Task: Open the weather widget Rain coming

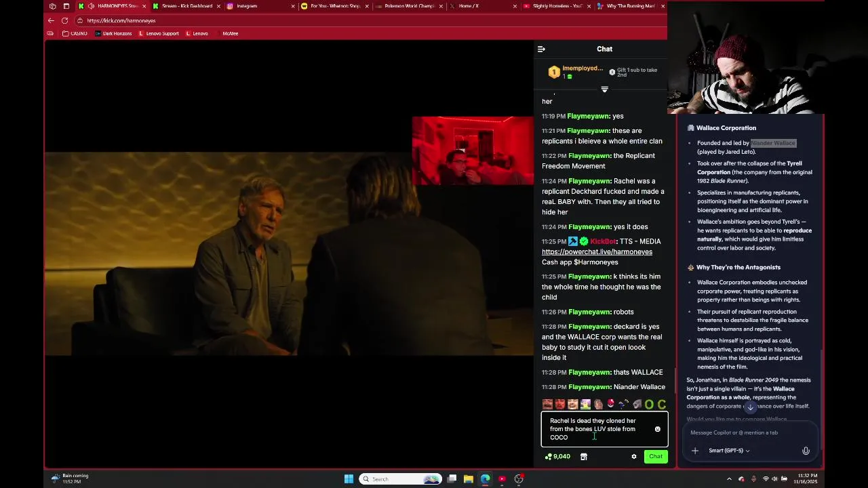Action: coord(71,479)
